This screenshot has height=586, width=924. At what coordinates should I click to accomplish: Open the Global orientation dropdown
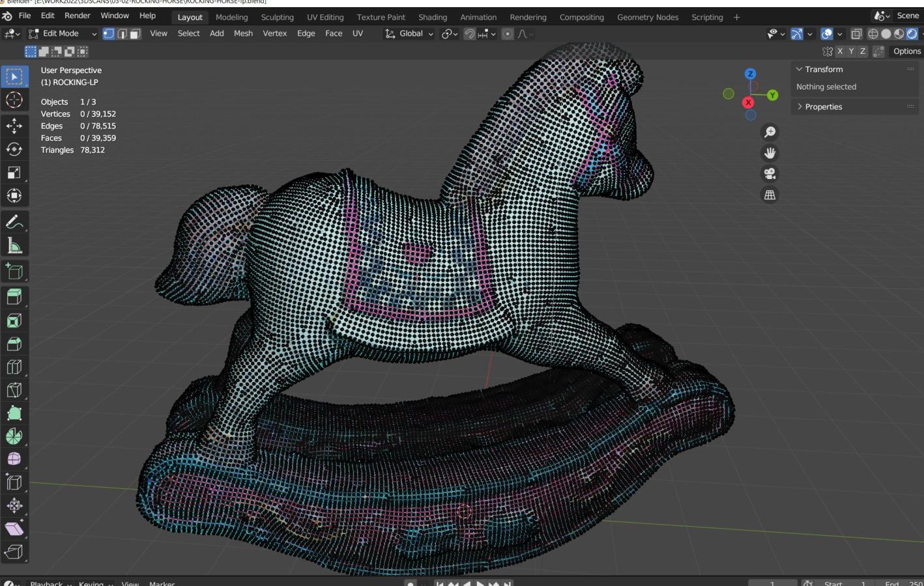click(x=409, y=34)
